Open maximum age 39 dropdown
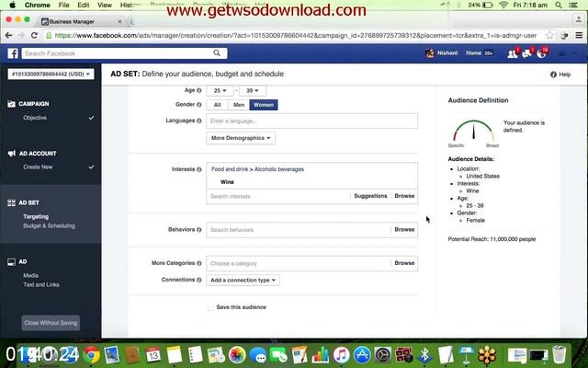The image size is (588, 368). tap(253, 90)
